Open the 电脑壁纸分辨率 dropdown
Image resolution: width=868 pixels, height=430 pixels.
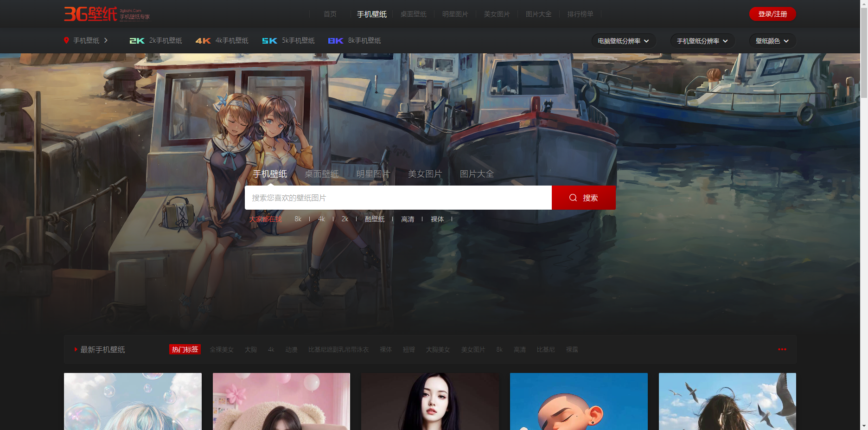[624, 41]
